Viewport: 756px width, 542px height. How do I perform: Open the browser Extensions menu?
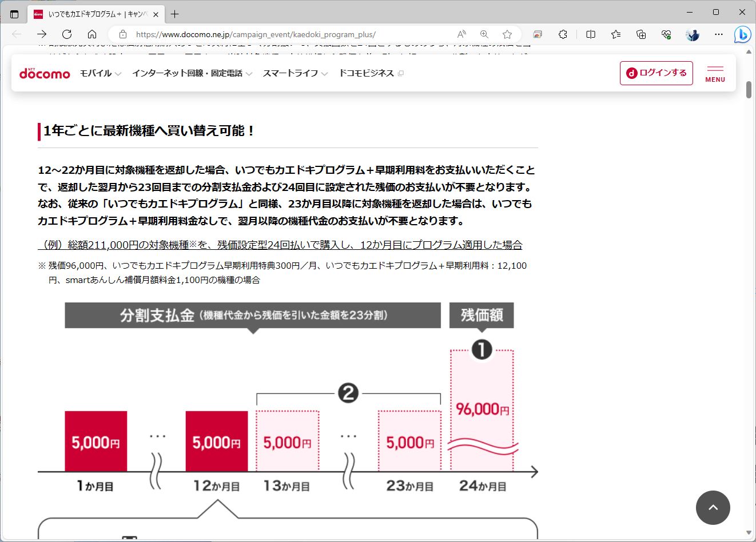[x=563, y=35]
